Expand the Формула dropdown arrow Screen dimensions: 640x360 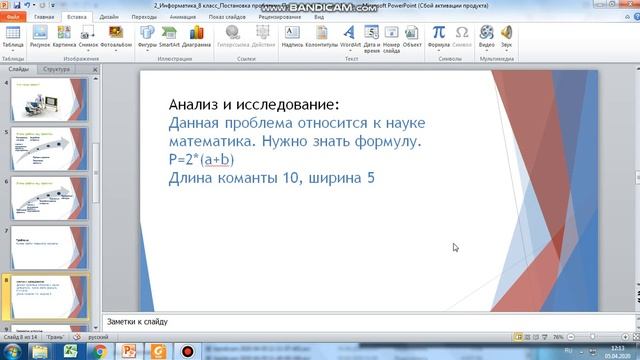[439, 51]
